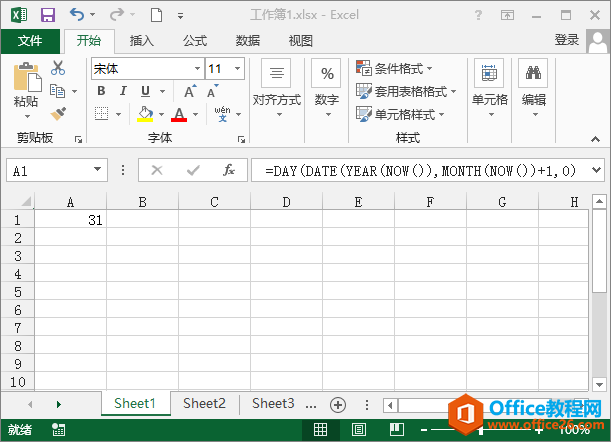This screenshot has height=442, width=611.
Task: Select all cells with corner triangle
Action: pos(26,202)
